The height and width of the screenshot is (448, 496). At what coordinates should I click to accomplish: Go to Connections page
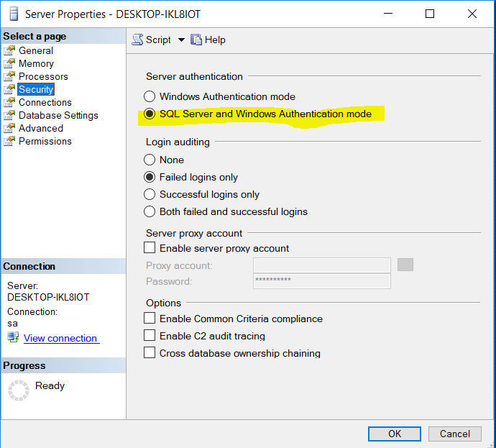(x=45, y=102)
